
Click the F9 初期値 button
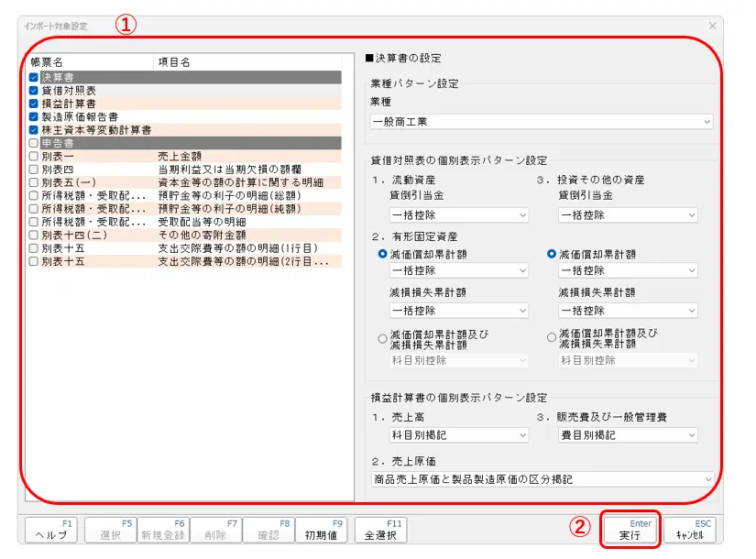pos(322,530)
